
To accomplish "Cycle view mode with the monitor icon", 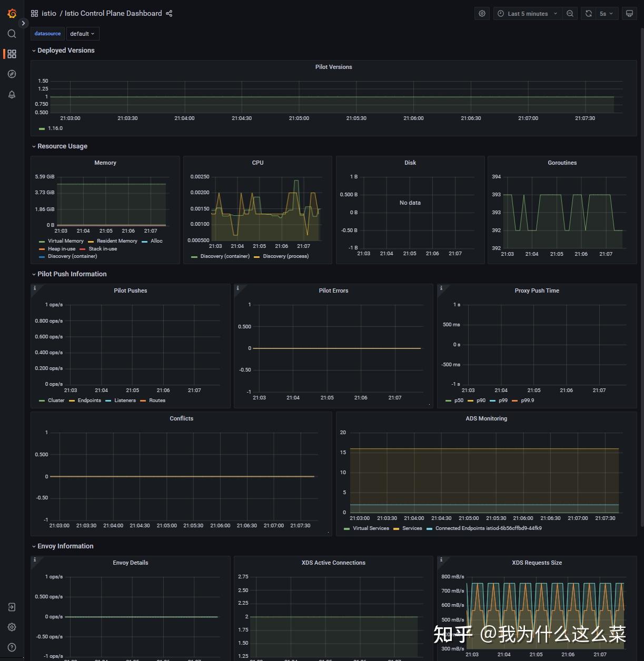I will click(629, 14).
